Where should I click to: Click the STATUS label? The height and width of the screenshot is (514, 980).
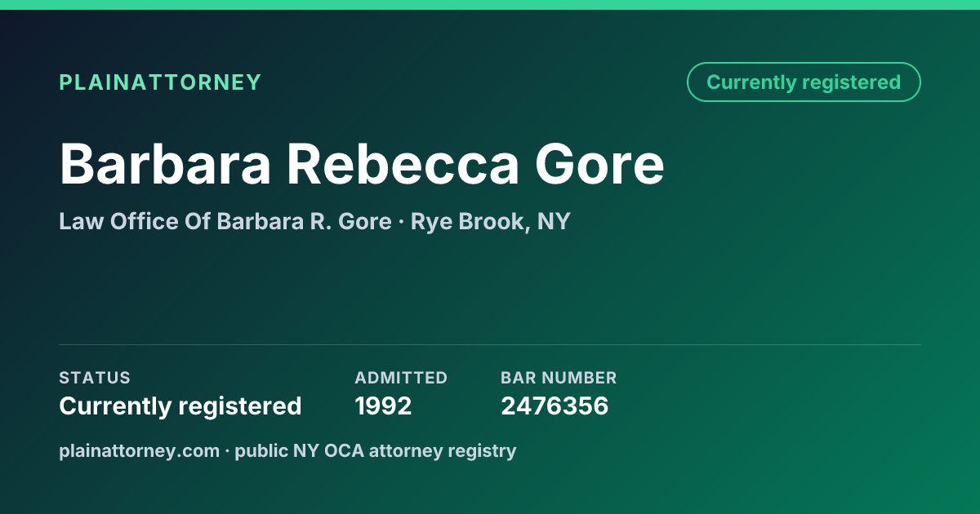95,378
